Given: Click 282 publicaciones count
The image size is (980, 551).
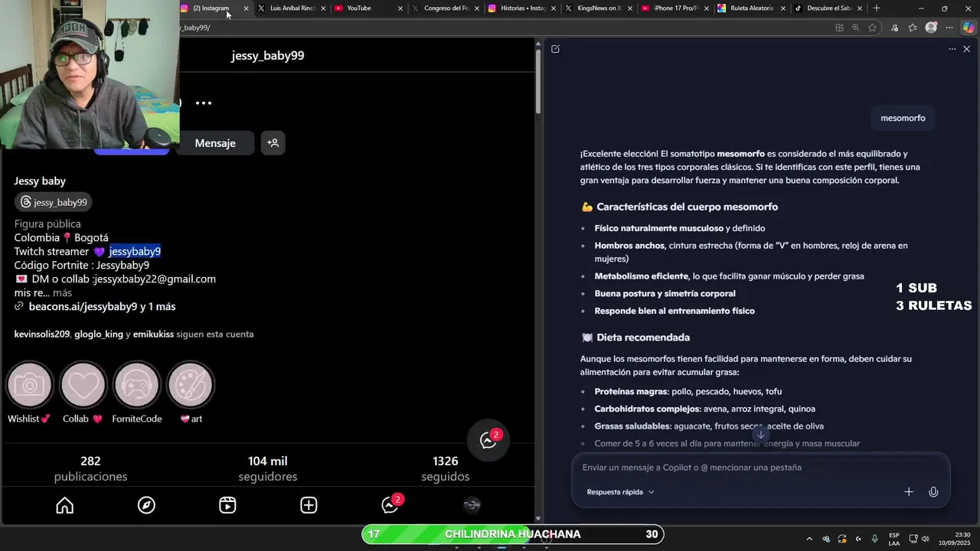Looking at the screenshot, I should coord(90,468).
